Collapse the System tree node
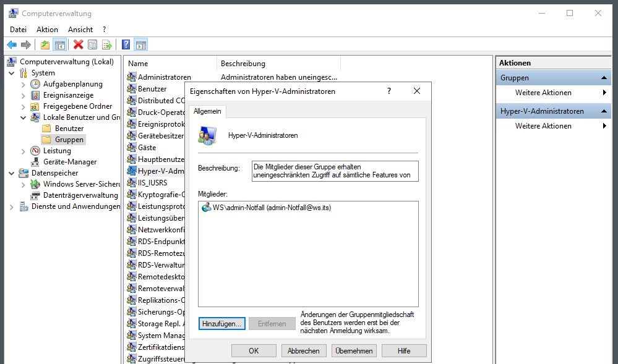 coord(11,74)
